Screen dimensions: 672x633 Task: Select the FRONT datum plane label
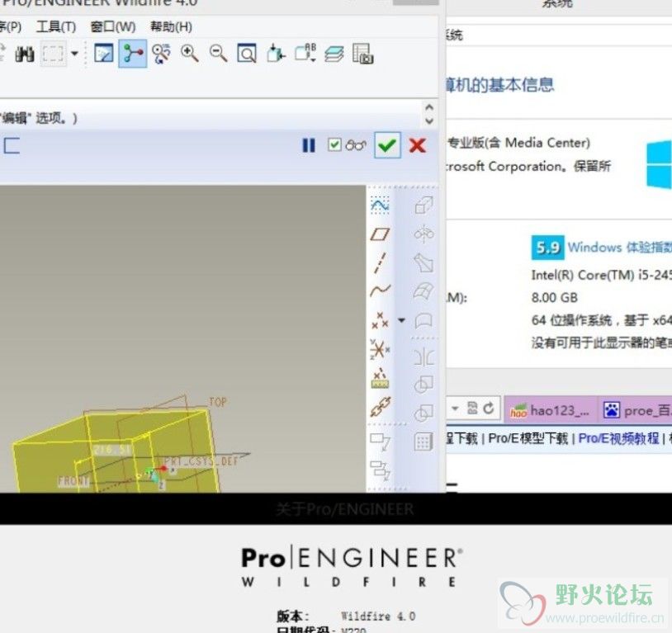click(73, 481)
